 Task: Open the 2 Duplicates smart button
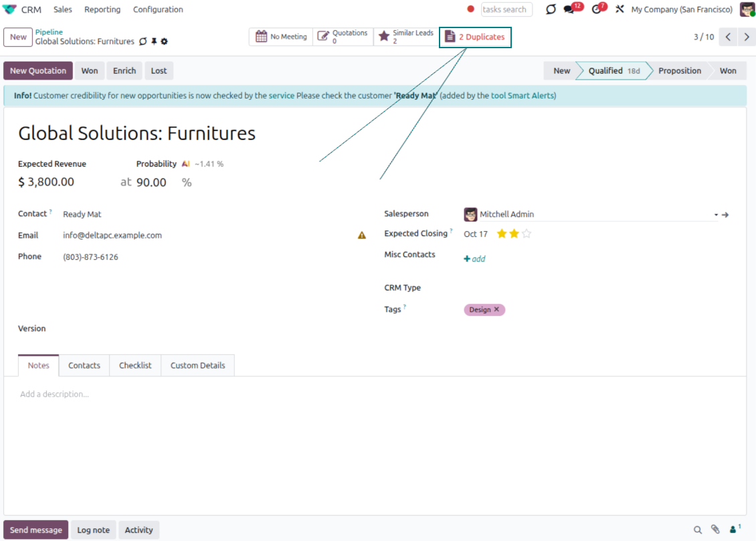[x=475, y=37]
